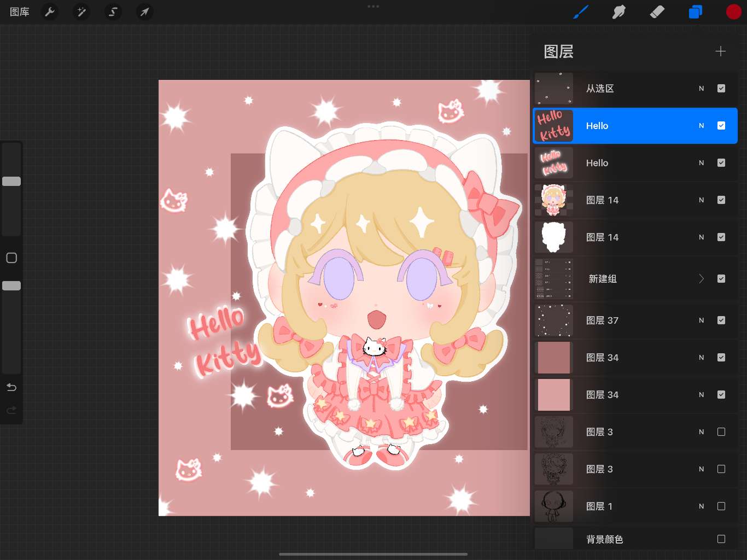Hide 图层 14 with the character thumbnail
Screen dimensions: 747x560
pyautogui.click(x=721, y=200)
